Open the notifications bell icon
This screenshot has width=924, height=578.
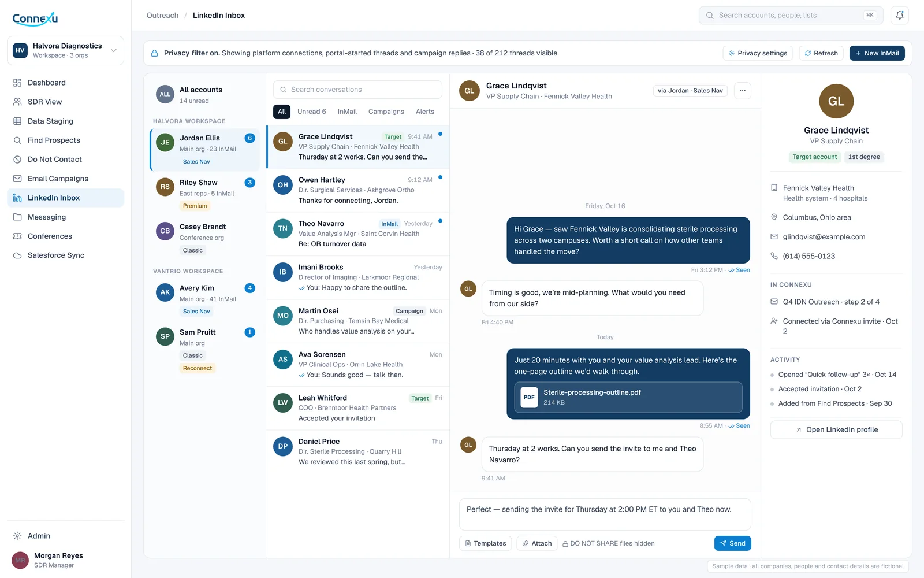pos(900,16)
